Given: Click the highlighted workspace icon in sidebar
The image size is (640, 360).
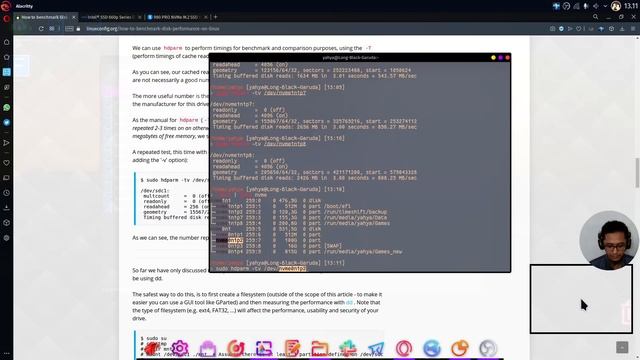Looking at the screenshot, I should point(7,72).
